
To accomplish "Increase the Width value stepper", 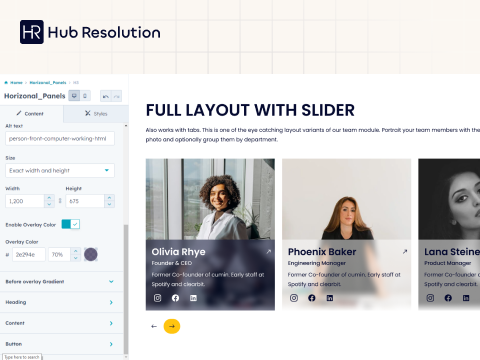I will pos(49,198).
